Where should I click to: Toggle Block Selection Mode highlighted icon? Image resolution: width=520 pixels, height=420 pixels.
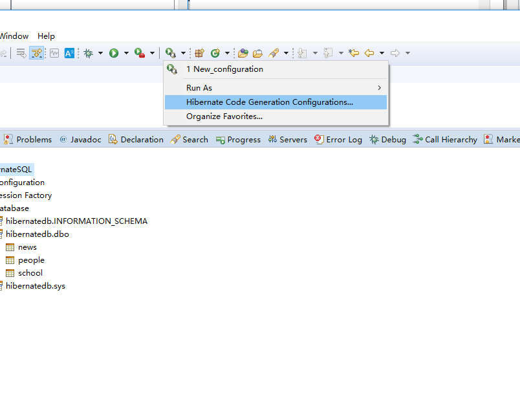(36, 53)
